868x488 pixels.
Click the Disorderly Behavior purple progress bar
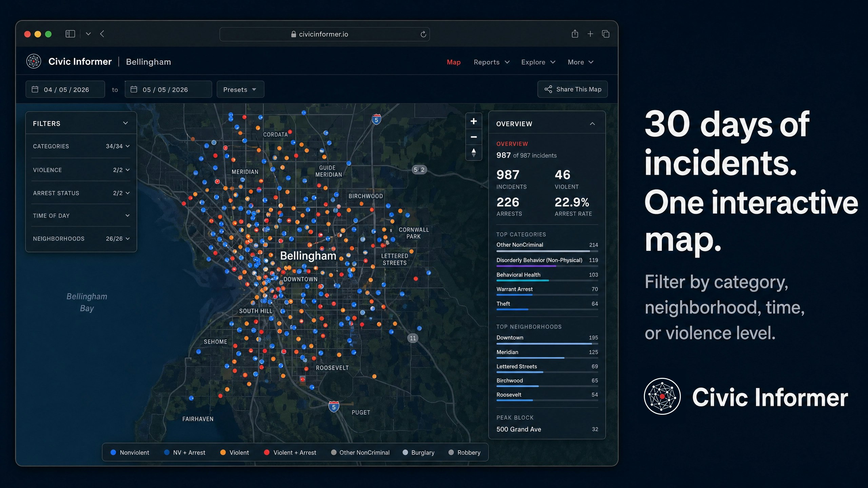pyautogui.click(x=547, y=266)
